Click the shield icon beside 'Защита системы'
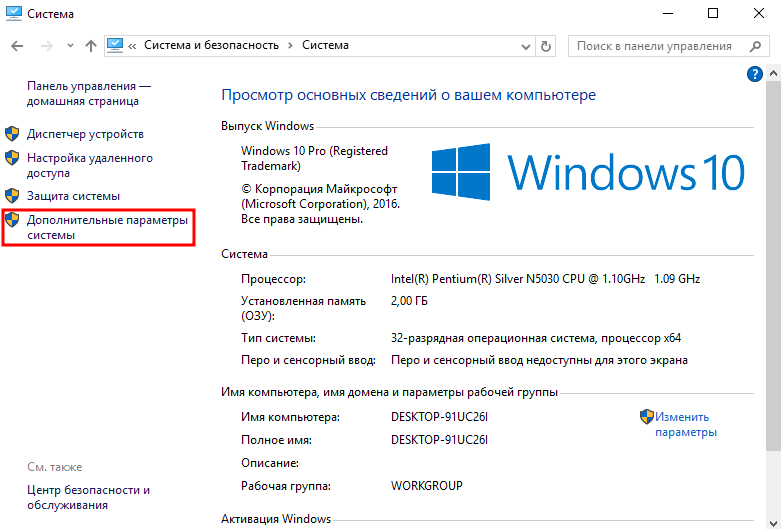 [x=12, y=196]
